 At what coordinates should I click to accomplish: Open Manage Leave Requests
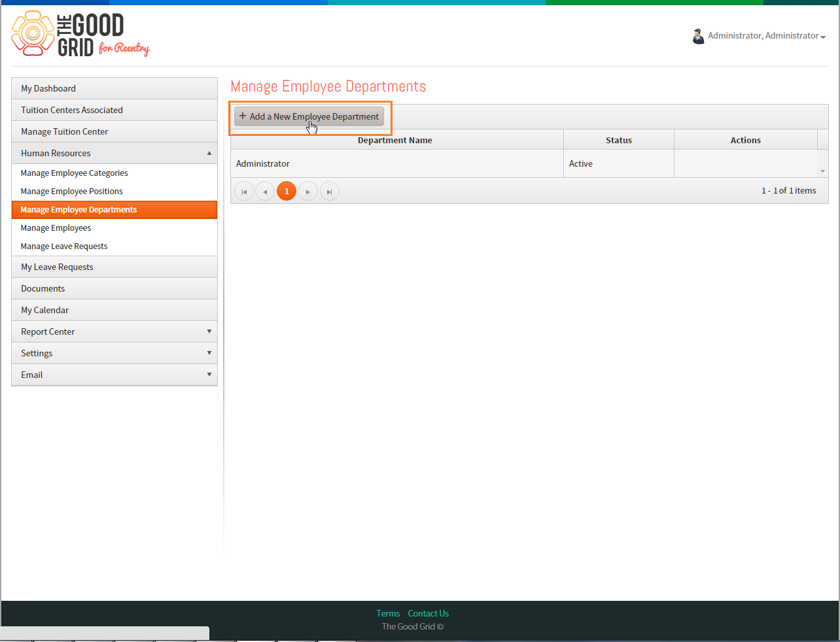pos(64,246)
